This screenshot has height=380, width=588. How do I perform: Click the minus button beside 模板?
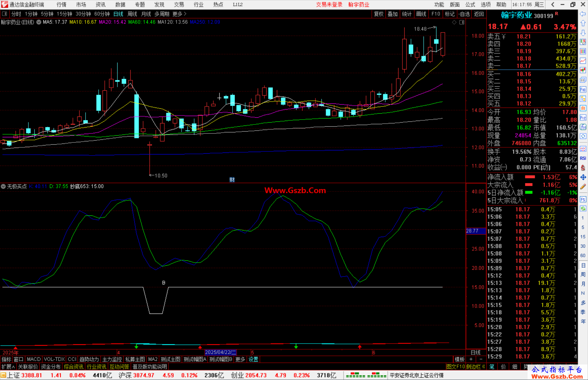click(x=481, y=359)
